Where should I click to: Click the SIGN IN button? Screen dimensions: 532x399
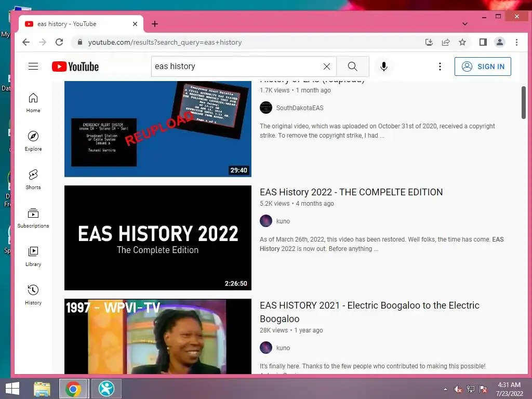point(483,66)
